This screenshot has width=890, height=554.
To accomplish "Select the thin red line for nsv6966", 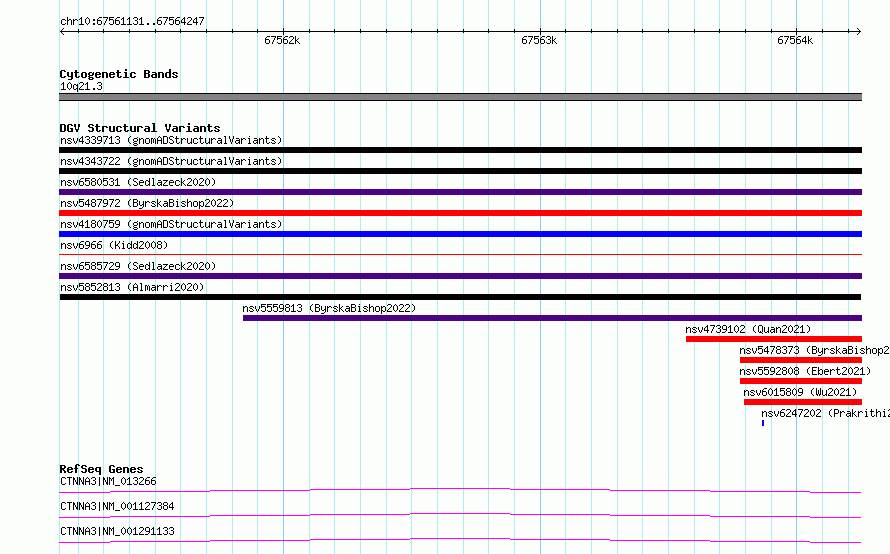I will [x=460, y=255].
